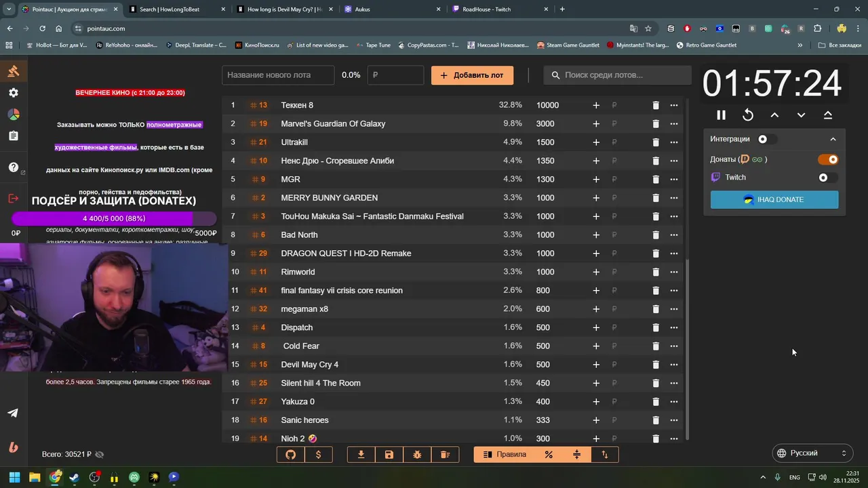This screenshot has width=868, height=488.
Task: Open more options for MERRY BUNNY GARDEN
Action: tap(673, 198)
